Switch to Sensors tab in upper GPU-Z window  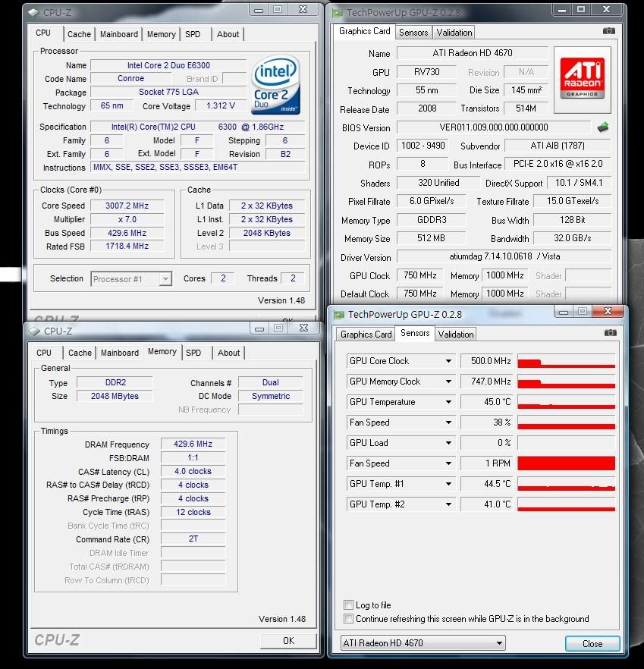[x=413, y=33]
